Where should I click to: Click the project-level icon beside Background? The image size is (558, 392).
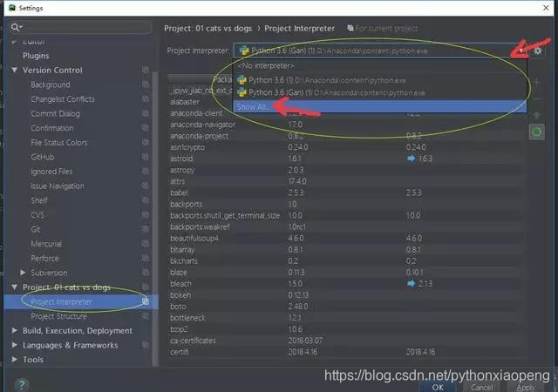click(146, 84)
